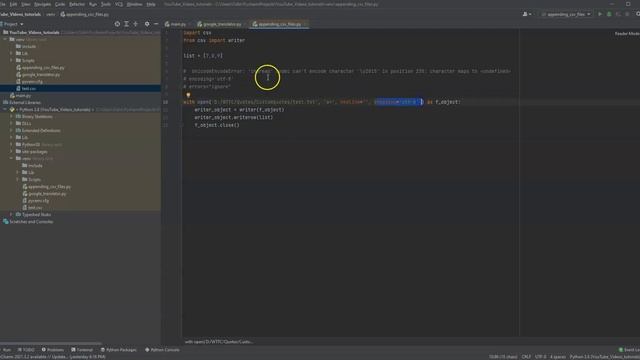
Task: Select appending_csv_files.py under External Libraries venv
Action: (x=47, y=187)
